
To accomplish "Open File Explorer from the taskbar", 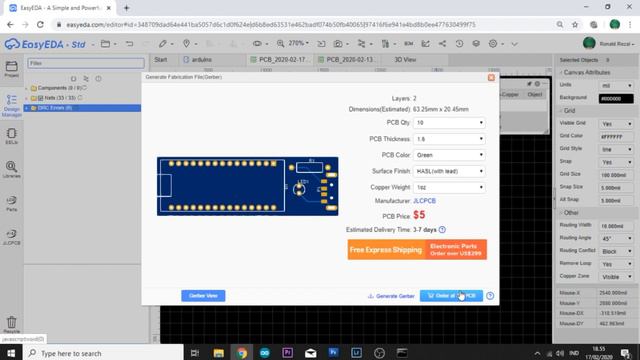I will [218, 353].
